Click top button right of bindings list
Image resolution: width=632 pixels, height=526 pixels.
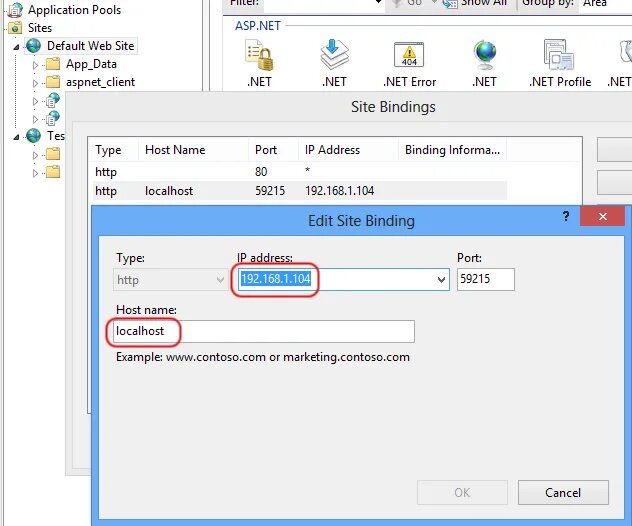pyautogui.click(x=614, y=150)
